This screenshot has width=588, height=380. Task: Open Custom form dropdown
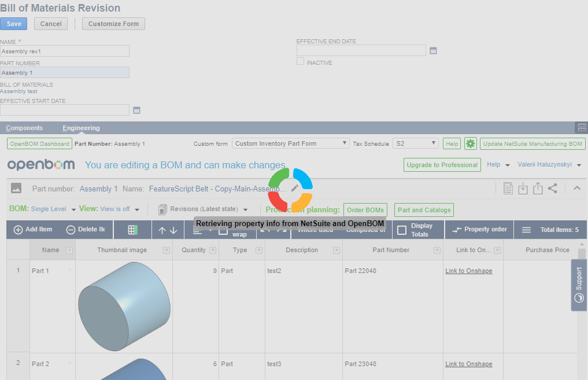pos(290,143)
